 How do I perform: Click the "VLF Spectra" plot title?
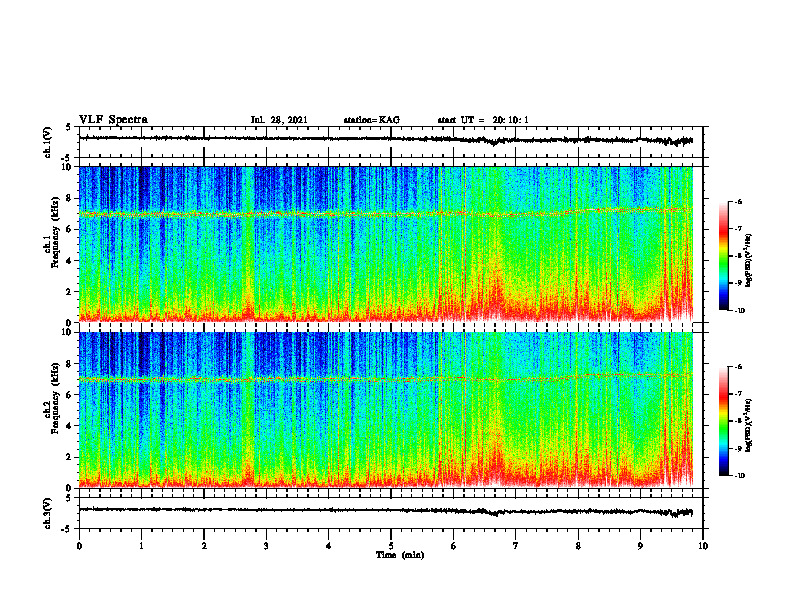click(113, 120)
